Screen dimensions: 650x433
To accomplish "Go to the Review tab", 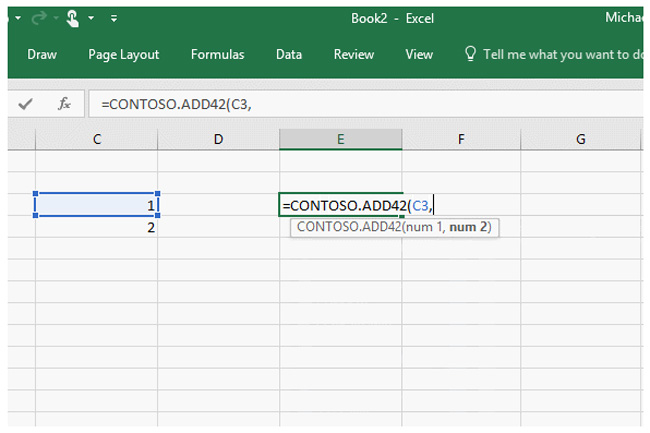I will (x=354, y=54).
